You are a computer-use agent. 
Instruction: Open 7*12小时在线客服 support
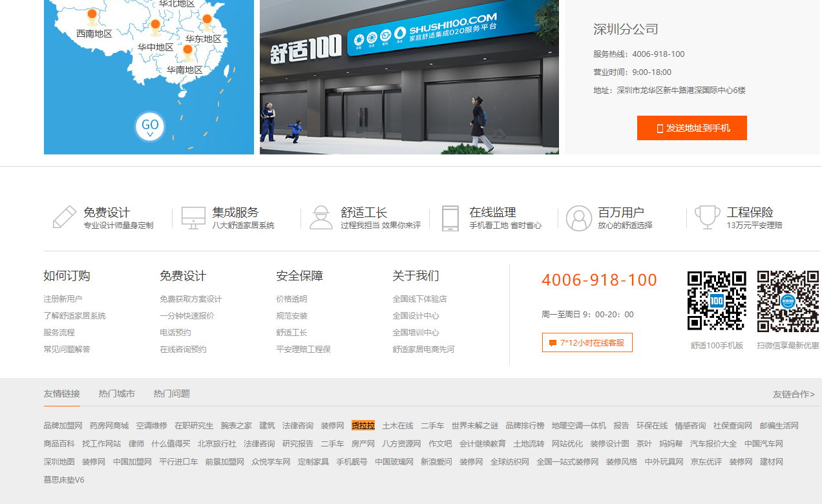[x=587, y=342]
